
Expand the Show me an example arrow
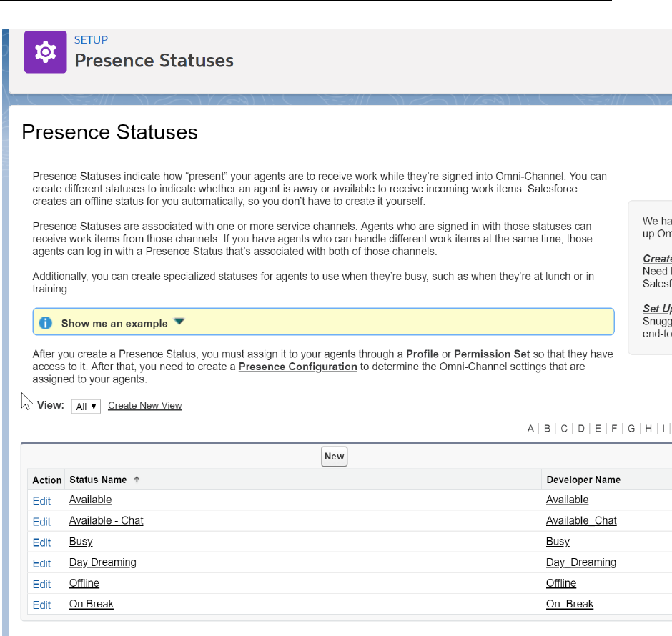(x=179, y=322)
